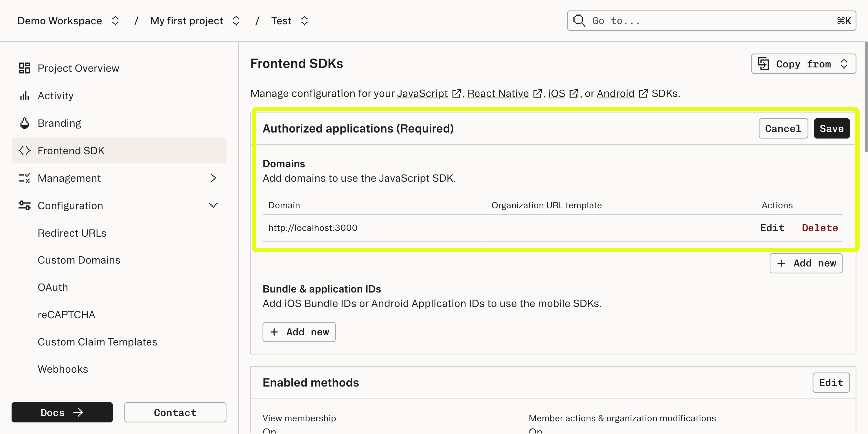Image resolution: width=868 pixels, height=434 pixels.
Task: Add new bundle or application ID
Action: [299, 332]
